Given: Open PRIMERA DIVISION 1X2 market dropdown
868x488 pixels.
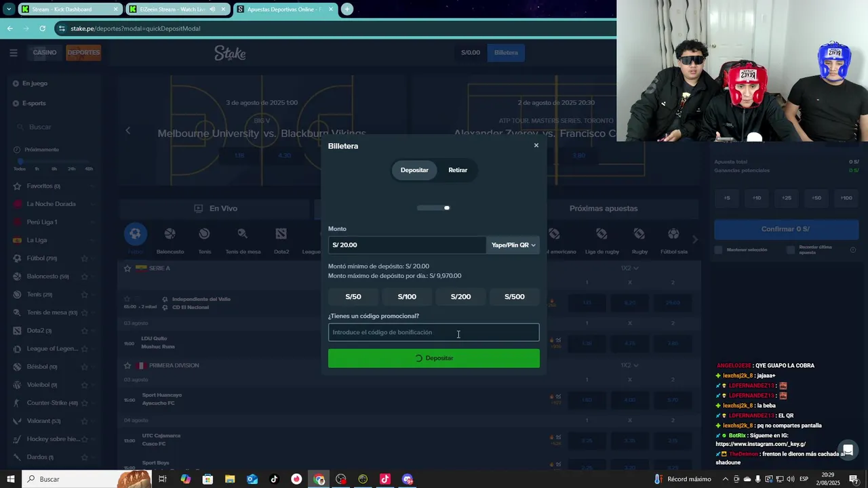Looking at the screenshot, I should 630,365.
